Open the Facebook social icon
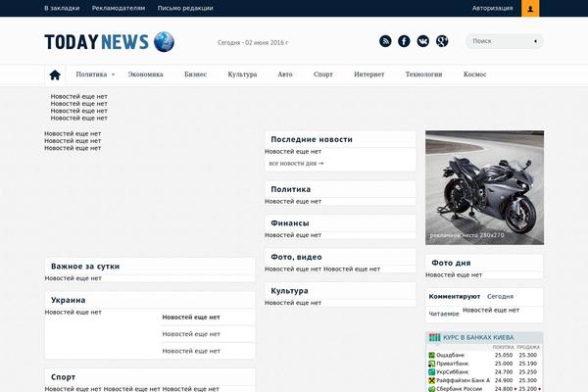Image resolution: width=588 pixels, height=392 pixels. click(x=404, y=41)
